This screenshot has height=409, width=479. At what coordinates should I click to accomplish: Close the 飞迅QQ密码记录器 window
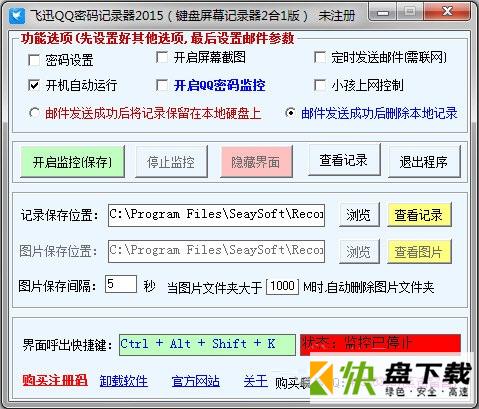[448, 12]
